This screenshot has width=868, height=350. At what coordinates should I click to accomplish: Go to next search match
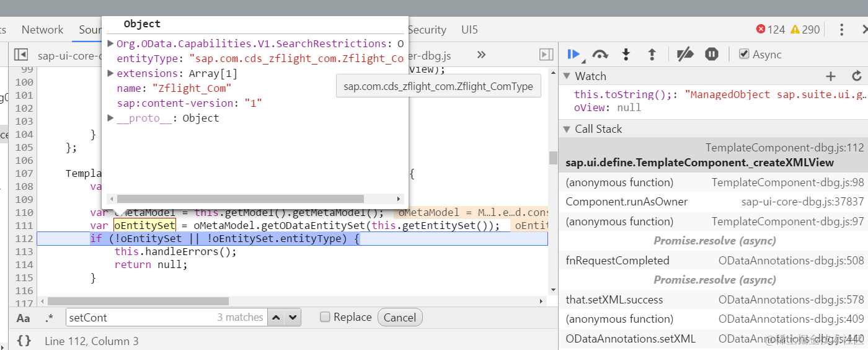[x=293, y=317]
